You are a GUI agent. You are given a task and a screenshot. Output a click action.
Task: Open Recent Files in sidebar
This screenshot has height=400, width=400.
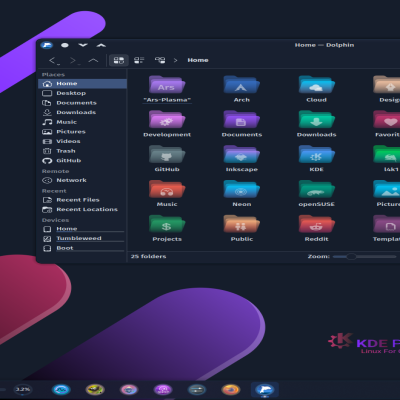82,200
